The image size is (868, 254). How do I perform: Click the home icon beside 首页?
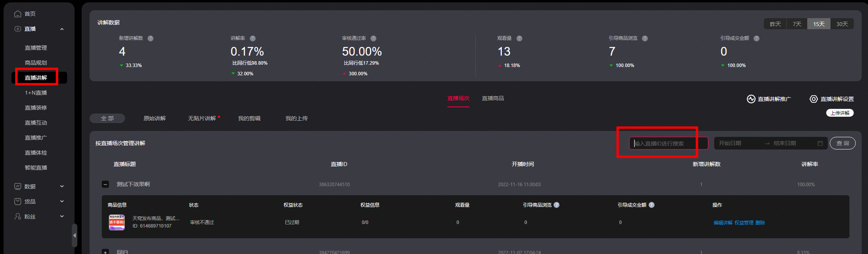[18, 14]
